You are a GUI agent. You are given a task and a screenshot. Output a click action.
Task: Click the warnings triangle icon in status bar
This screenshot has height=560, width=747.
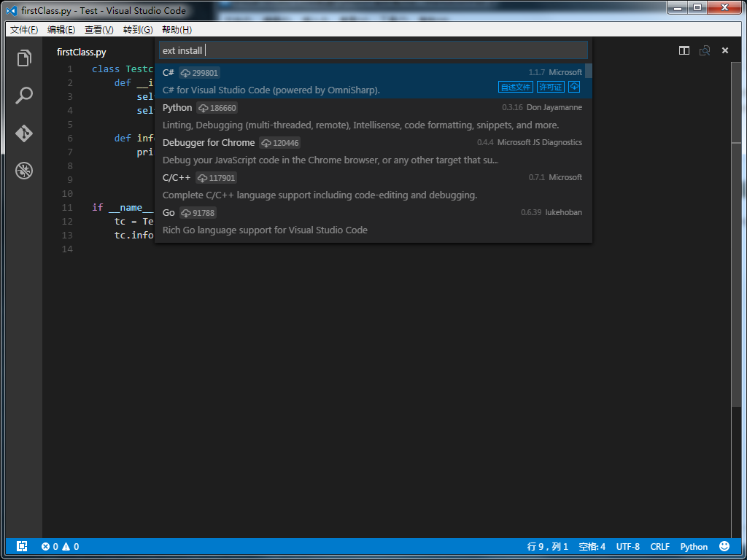pyautogui.click(x=66, y=547)
